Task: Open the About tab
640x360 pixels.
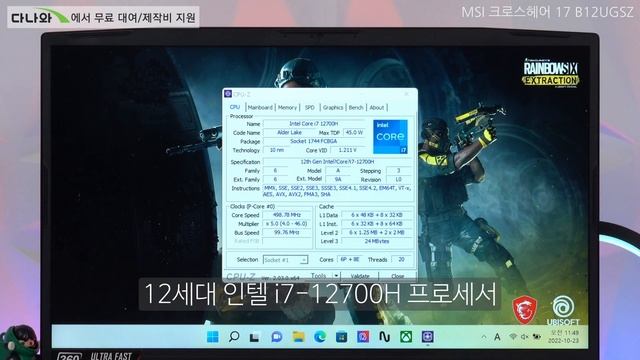Action: pyautogui.click(x=376, y=107)
